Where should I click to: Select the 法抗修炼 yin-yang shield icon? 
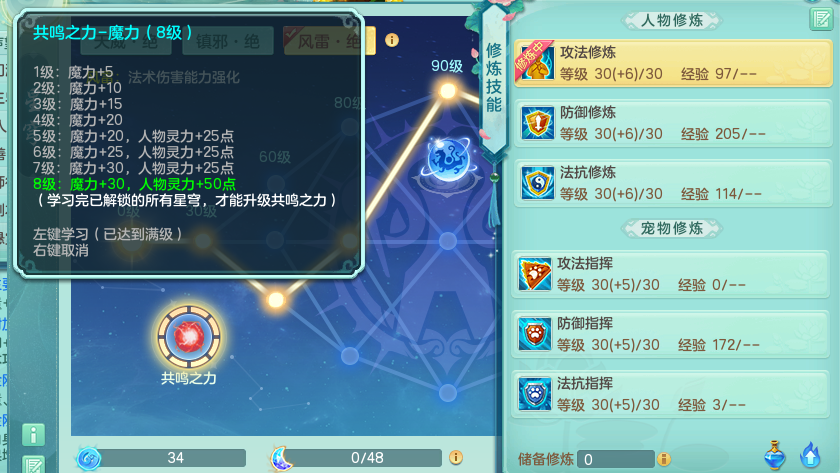click(x=537, y=183)
